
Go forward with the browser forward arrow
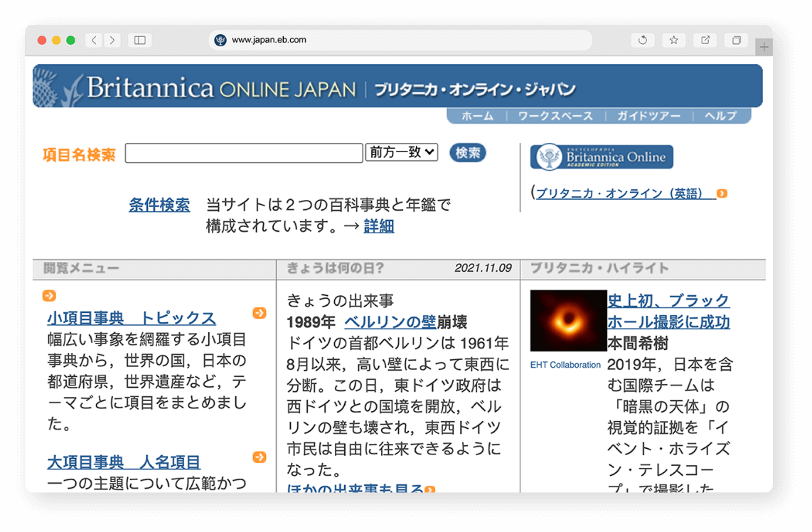[x=112, y=40]
